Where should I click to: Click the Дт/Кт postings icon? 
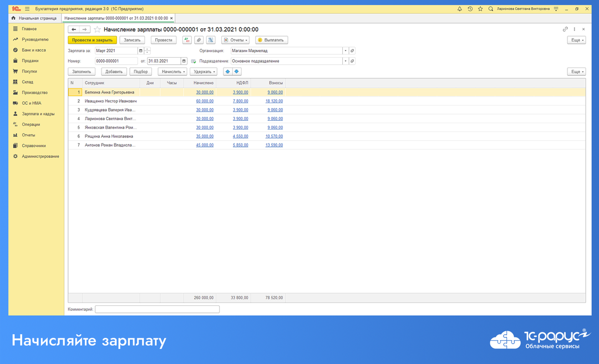(187, 40)
